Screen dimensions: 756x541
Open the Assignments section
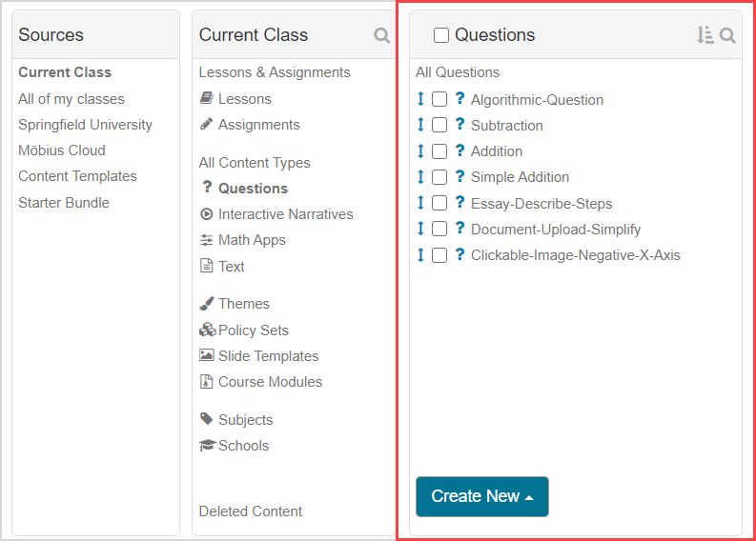[258, 125]
